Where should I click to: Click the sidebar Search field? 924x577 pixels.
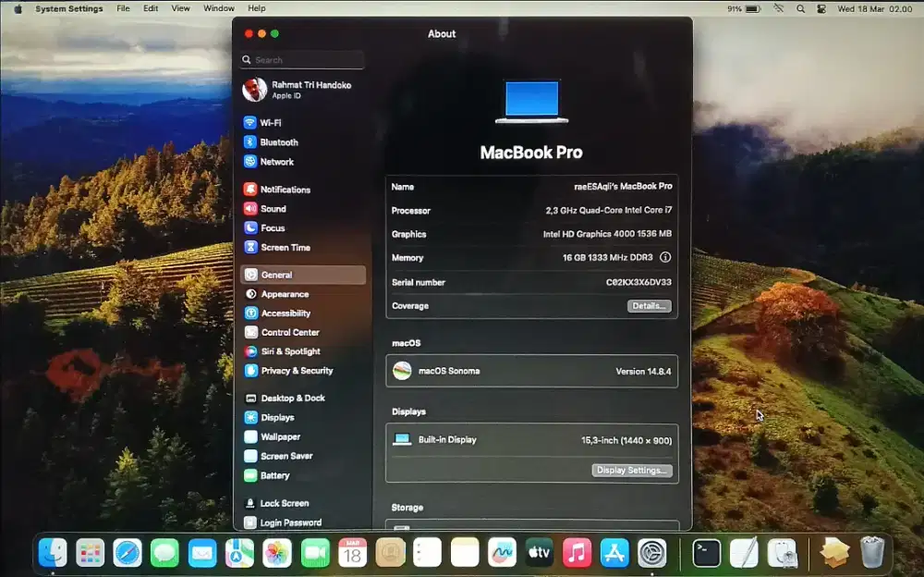pyautogui.click(x=303, y=59)
